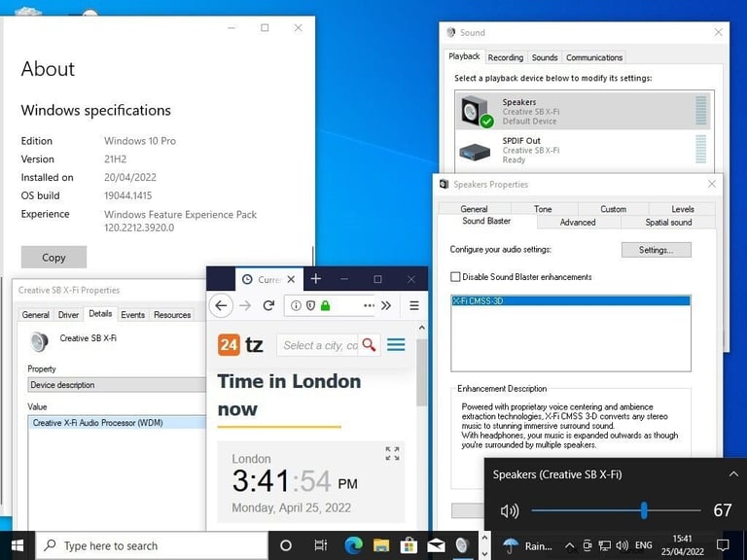The image size is (747, 560).
Task: Expand the Device description property dropdown
Action: 117,385
